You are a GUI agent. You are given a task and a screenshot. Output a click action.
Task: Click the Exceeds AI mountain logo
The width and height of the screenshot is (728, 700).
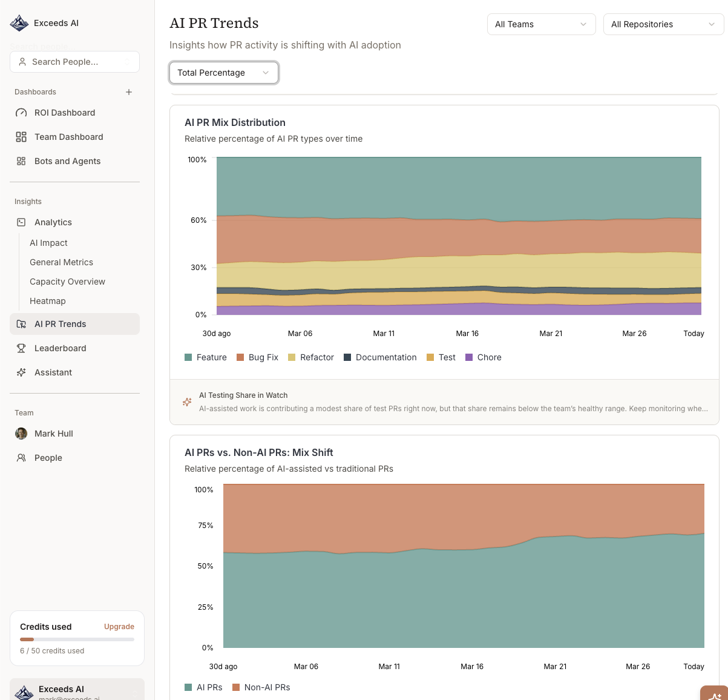click(19, 23)
